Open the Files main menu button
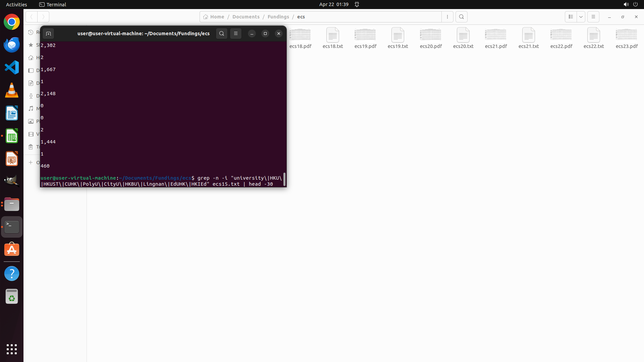 click(x=593, y=17)
